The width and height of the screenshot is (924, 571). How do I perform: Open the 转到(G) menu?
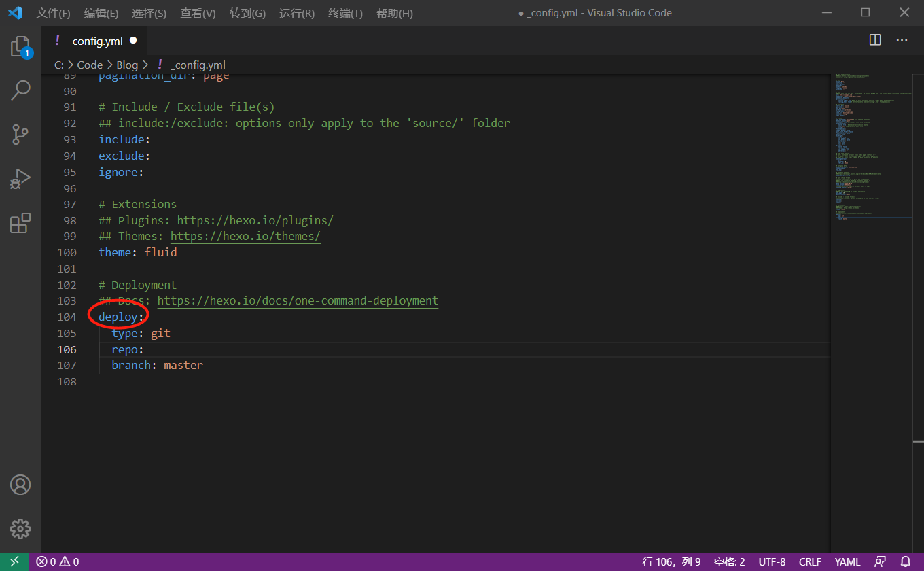(247, 13)
